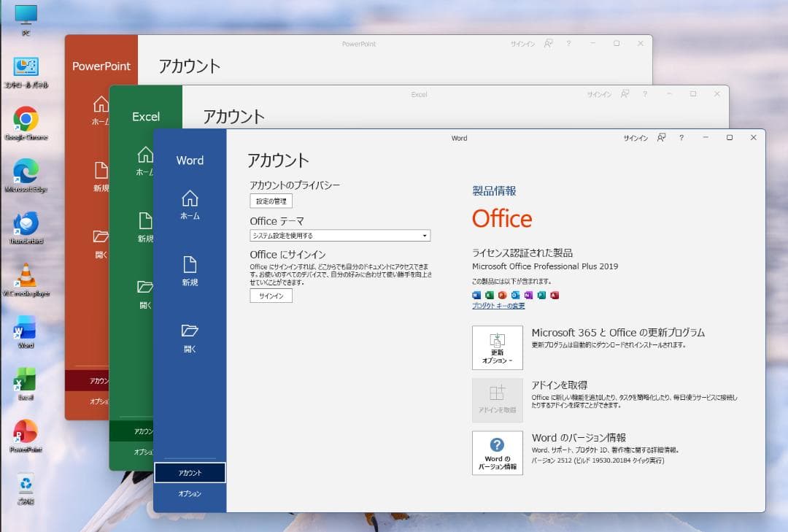The image size is (788, 532).
Task: Click the アカウントのプライバシー heading
Action: 295,185
